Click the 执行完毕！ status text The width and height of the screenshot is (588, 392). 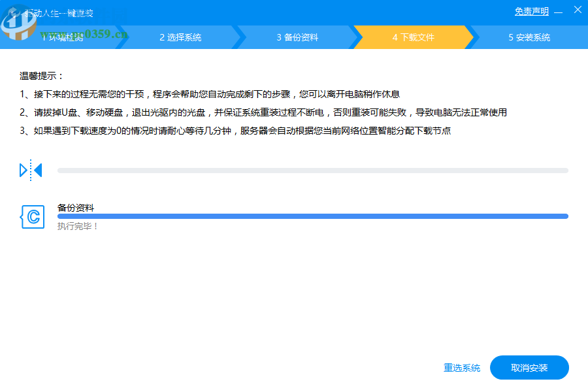(78, 226)
